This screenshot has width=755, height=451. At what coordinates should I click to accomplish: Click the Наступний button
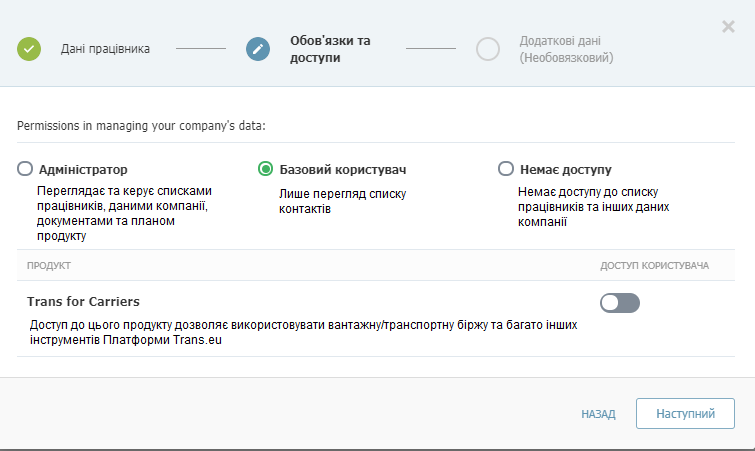[x=685, y=413]
